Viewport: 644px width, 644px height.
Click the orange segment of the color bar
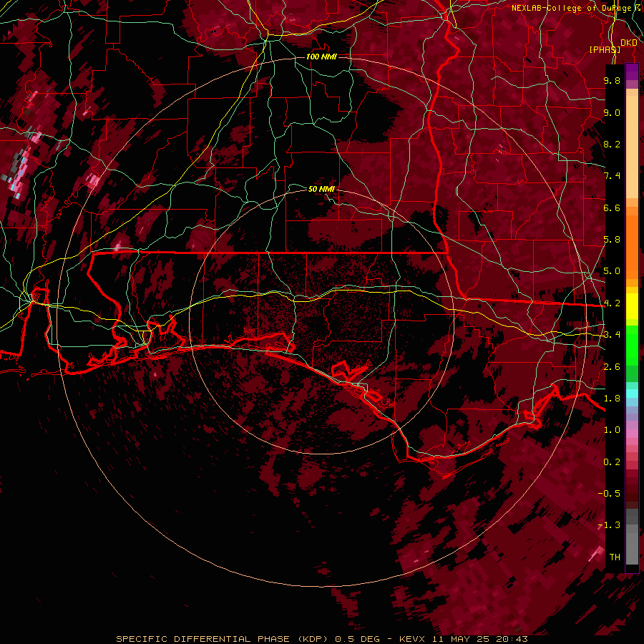click(x=632, y=243)
